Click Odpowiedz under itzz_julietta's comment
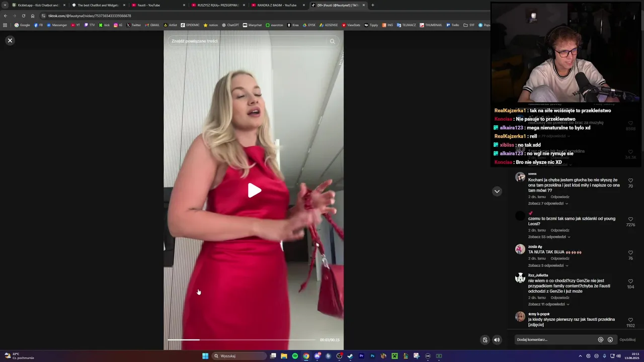This screenshot has width=644, height=362. coord(560,298)
